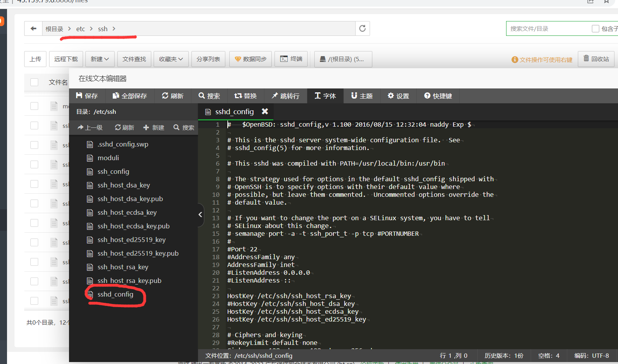Image resolution: width=618 pixels, height=364 pixels.
Task: Show the 快捷键 keyboard shortcuts
Action: coord(438,96)
